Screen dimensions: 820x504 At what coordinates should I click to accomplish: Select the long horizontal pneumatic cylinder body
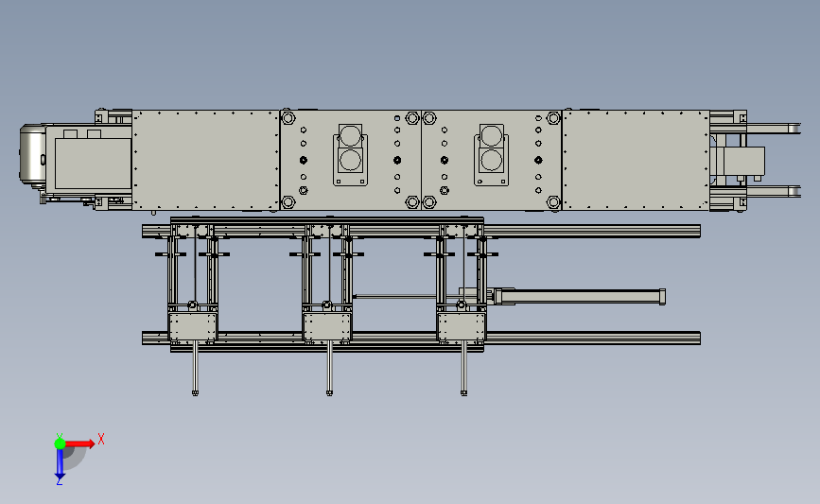580,296
